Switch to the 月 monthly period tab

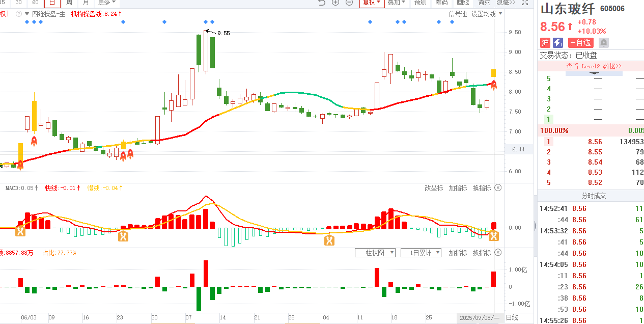(x=86, y=3)
